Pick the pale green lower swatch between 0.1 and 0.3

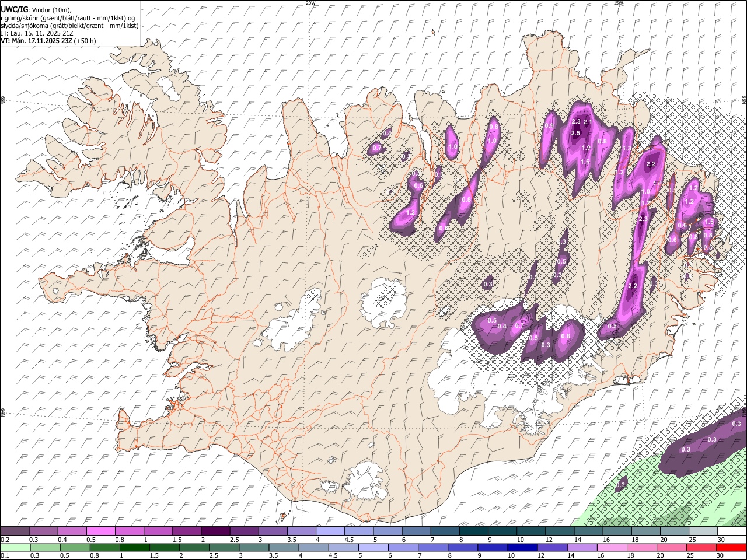click(x=15, y=548)
